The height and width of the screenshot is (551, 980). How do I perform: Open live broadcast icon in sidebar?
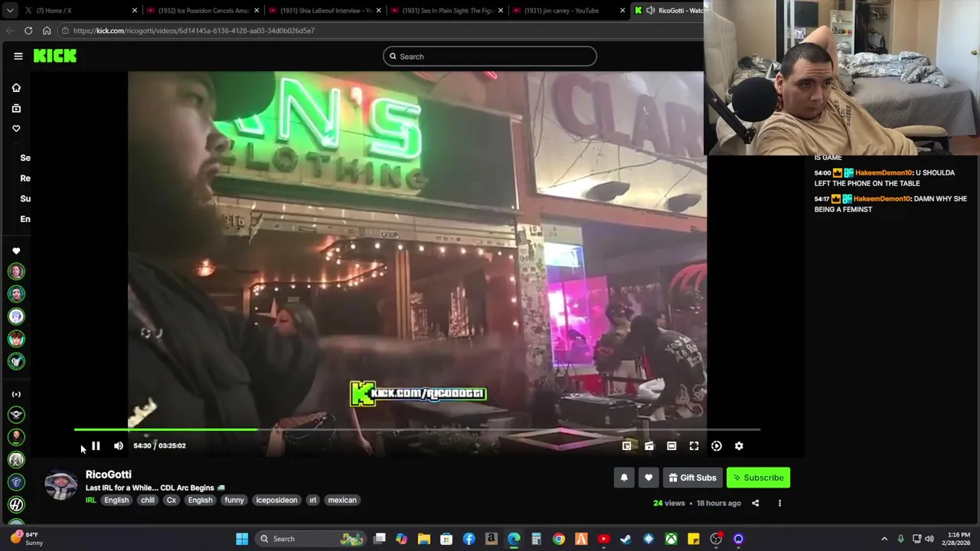16,394
